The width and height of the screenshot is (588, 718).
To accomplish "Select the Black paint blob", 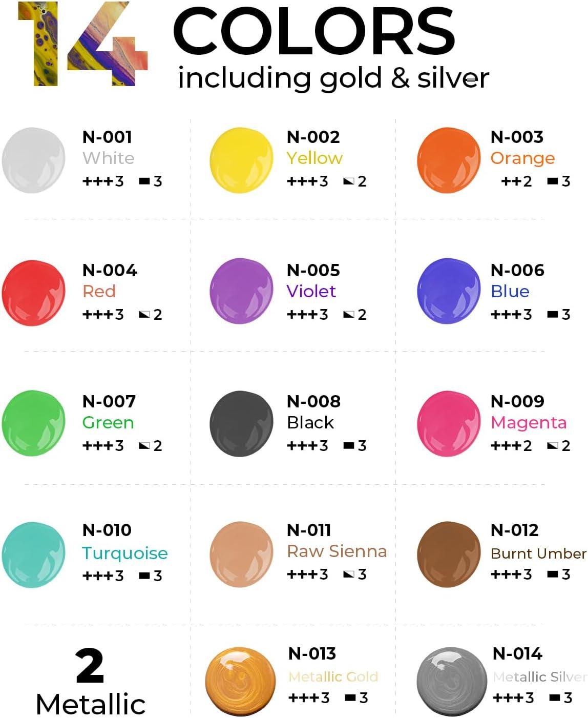I will click(242, 423).
